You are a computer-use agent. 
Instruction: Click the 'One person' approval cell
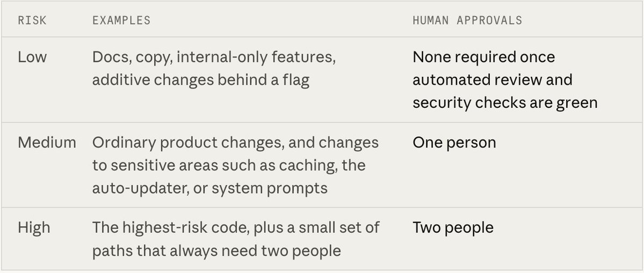pyautogui.click(x=454, y=143)
